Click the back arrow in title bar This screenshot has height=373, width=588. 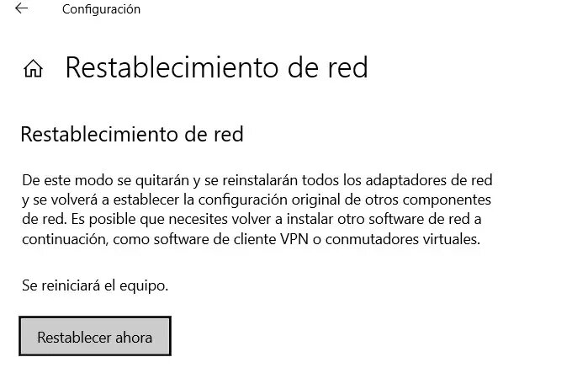point(22,9)
